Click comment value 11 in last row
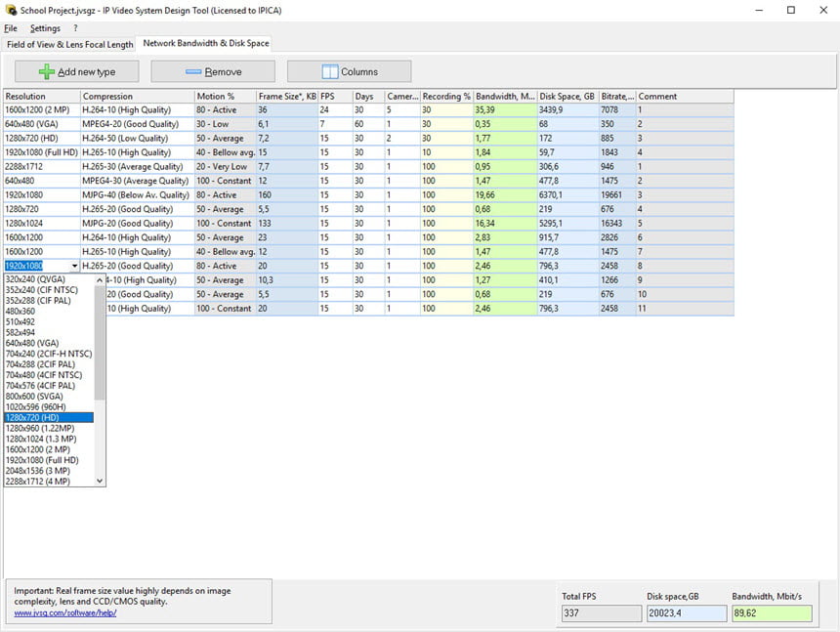Screen dimensions: 840x632 point(685,309)
